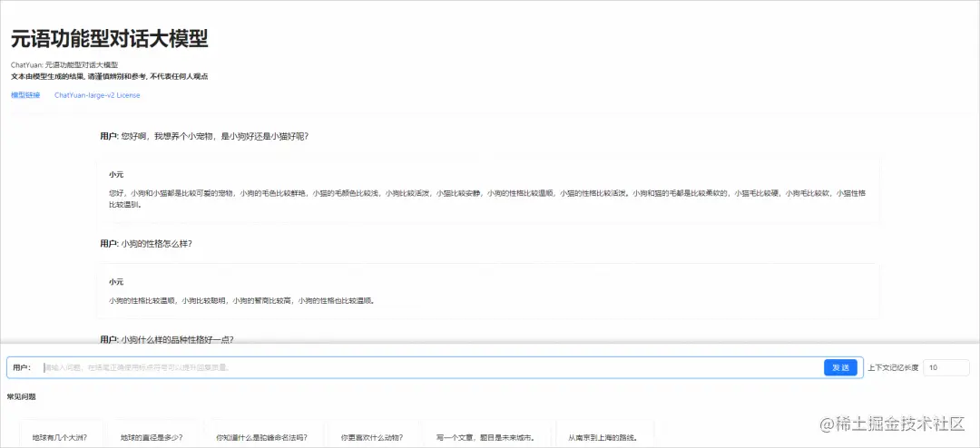Click the 上下文记忆长度 number field showing 10
This screenshot has height=448, width=980.
[946, 367]
